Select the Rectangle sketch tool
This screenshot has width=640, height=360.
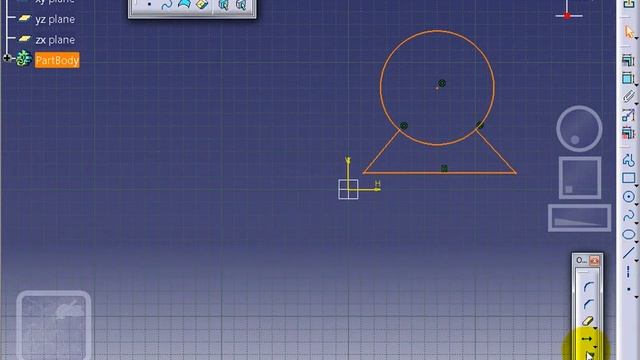628,178
